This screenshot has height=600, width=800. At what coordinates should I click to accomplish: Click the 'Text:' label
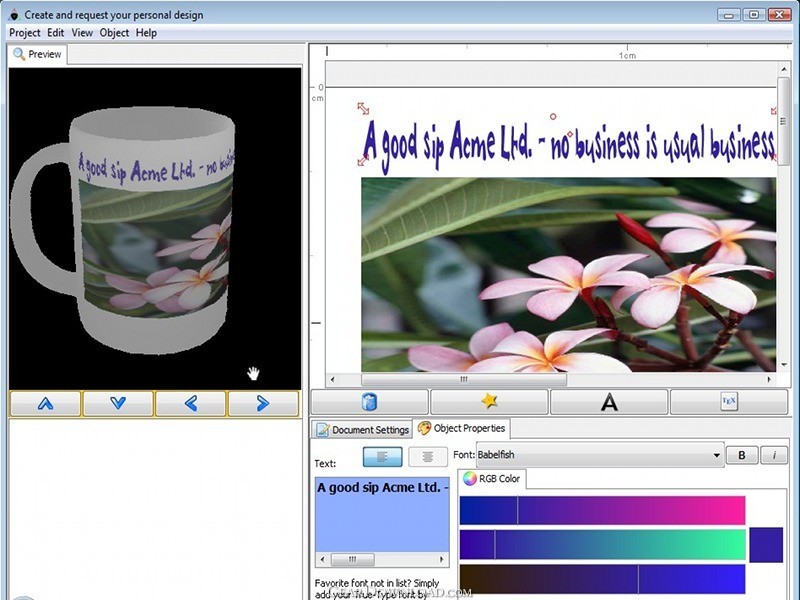(x=325, y=463)
